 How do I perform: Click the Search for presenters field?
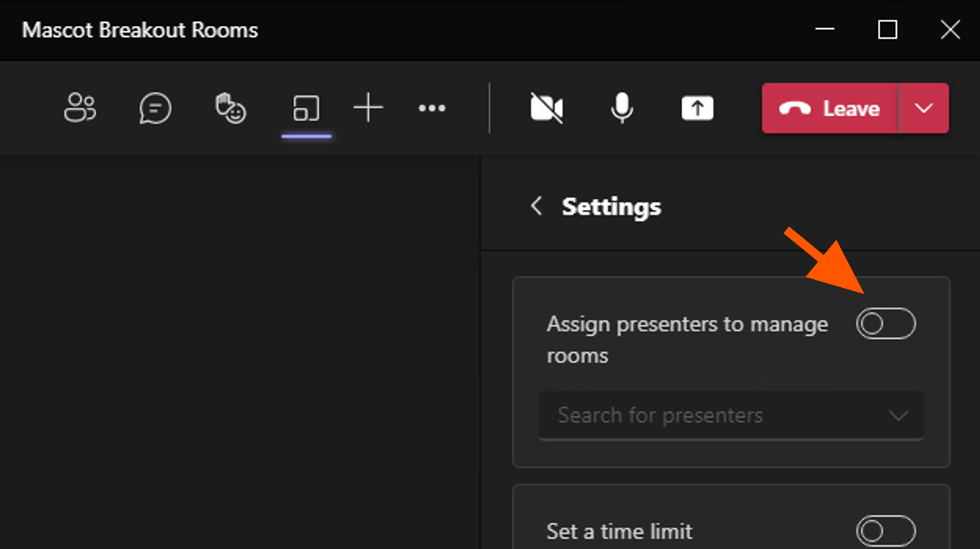point(707,415)
